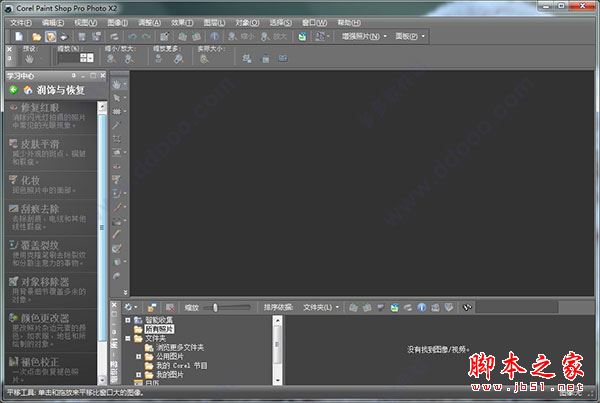Select the Dropper tool in tools toolbar
Screen dimensions: 600x403
point(117,125)
